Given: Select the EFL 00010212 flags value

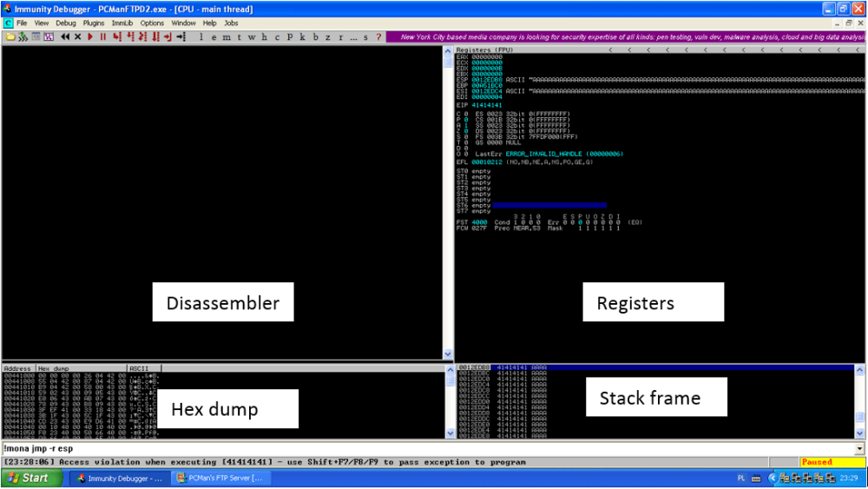Looking at the screenshot, I should pyautogui.click(x=487, y=162).
